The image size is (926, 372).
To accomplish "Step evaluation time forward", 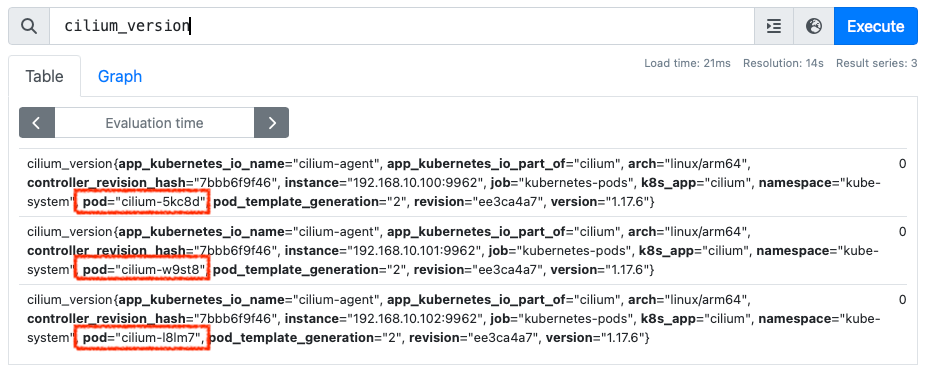I will 272,123.
